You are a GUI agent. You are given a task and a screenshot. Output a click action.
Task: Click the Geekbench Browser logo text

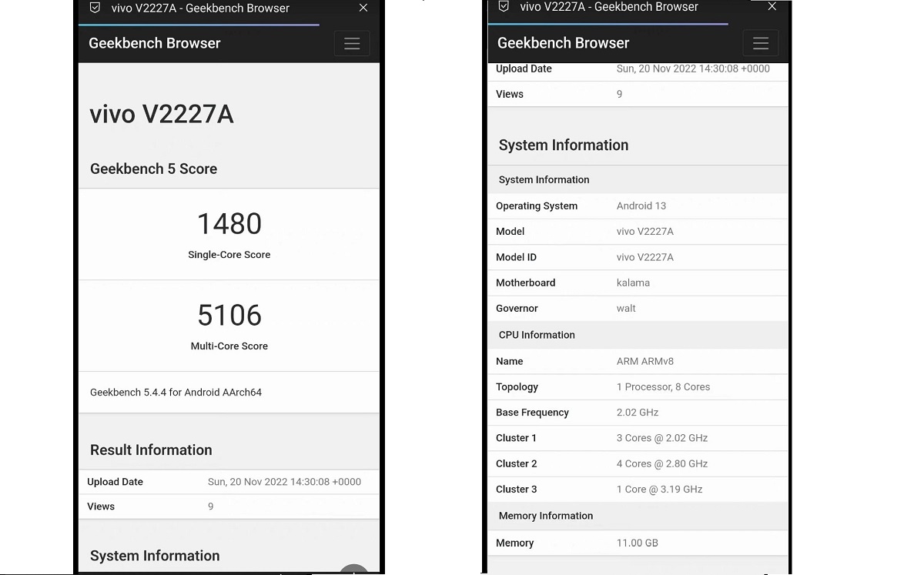click(x=154, y=43)
